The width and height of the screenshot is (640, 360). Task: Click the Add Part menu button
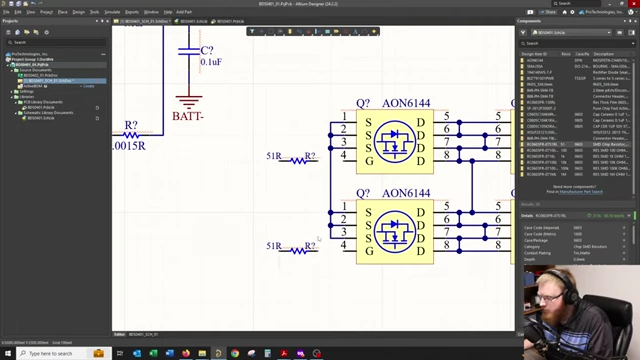click(184, 12)
